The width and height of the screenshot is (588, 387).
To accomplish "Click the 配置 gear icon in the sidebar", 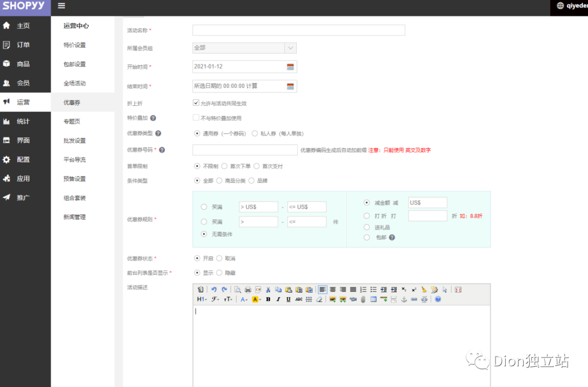I will [x=7, y=159].
